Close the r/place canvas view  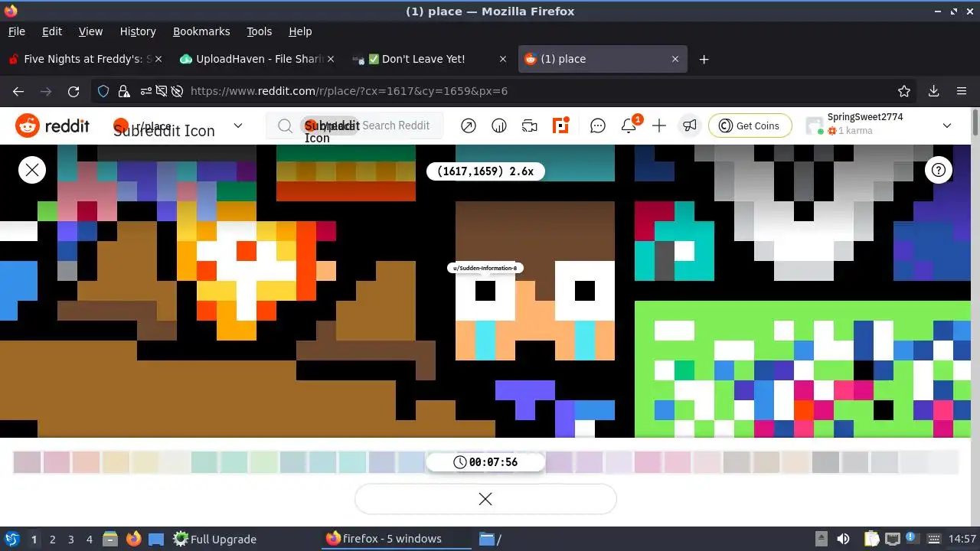coord(32,170)
